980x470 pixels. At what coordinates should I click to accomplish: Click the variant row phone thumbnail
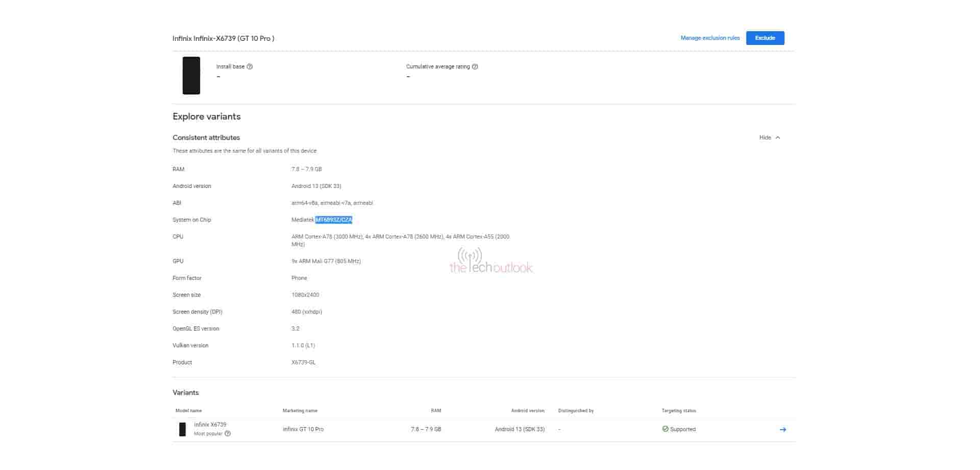[x=182, y=429]
